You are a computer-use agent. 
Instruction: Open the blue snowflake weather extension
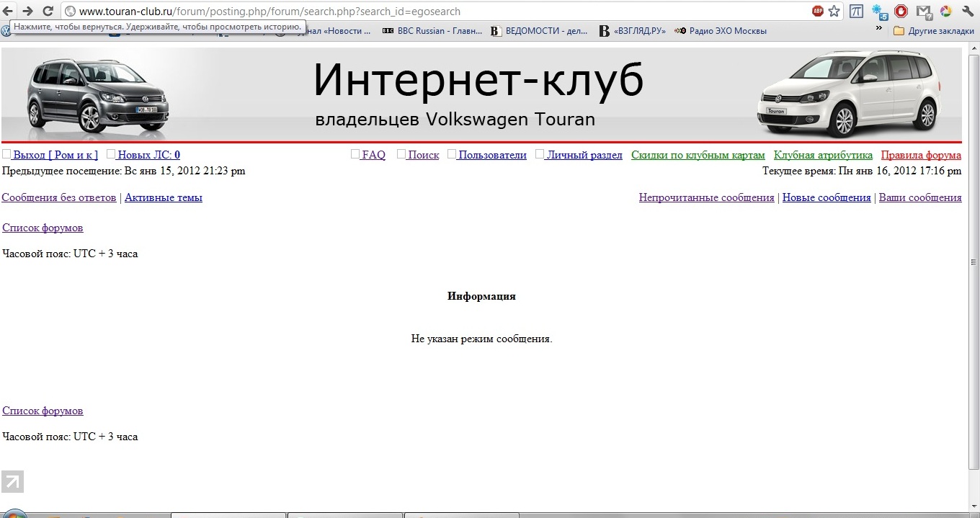[879, 11]
